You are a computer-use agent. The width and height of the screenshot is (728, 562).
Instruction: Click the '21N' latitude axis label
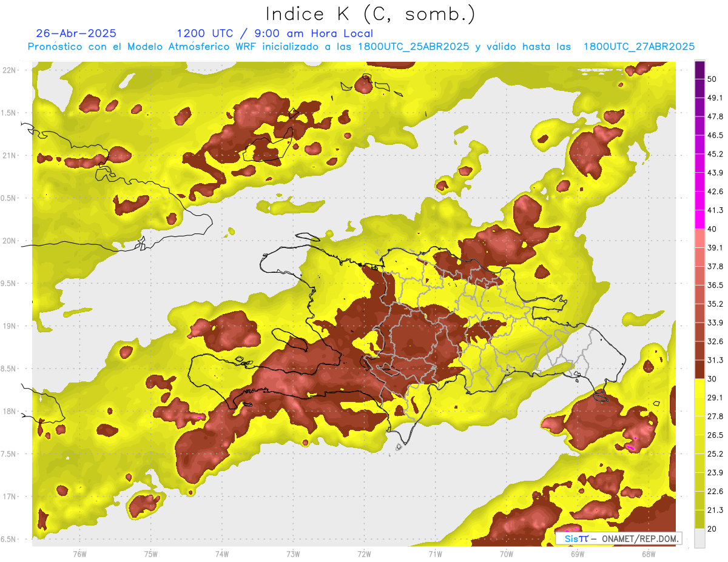pos(9,155)
